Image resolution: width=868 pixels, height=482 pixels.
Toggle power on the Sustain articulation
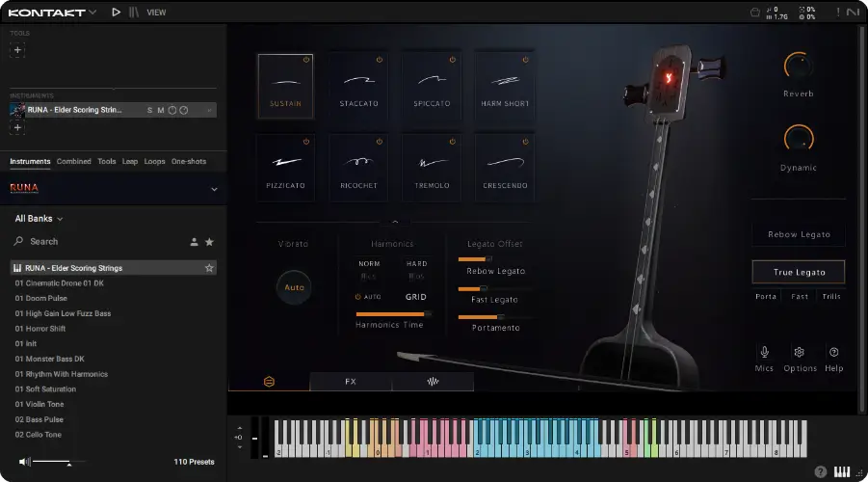coord(306,60)
